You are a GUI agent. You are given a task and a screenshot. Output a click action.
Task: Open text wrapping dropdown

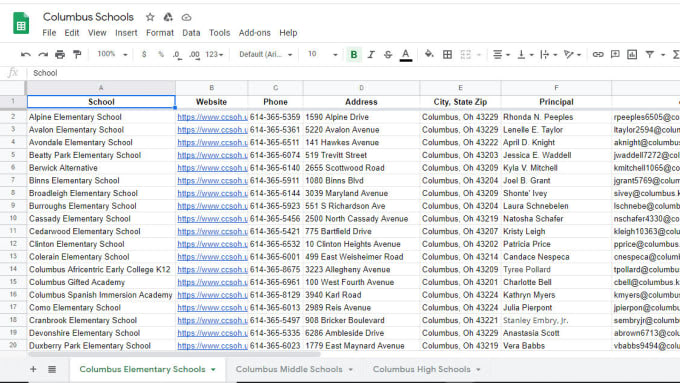548,55
